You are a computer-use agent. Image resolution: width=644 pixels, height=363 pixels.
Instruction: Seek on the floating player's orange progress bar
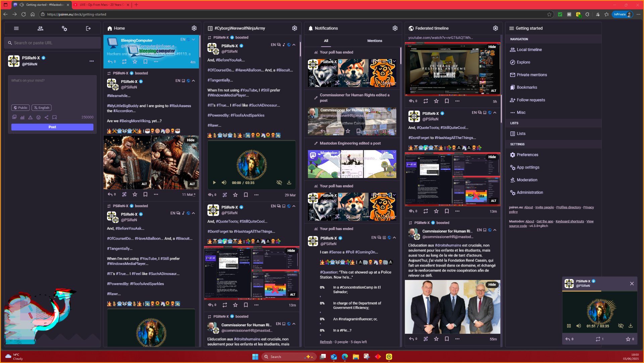pyautogui.click(x=600, y=291)
